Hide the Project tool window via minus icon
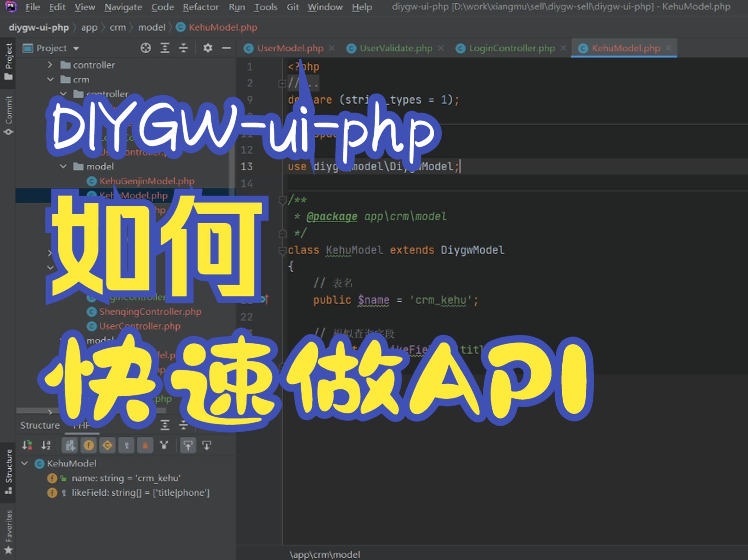Screen dimensions: 748x560 click(x=226, y=48)
